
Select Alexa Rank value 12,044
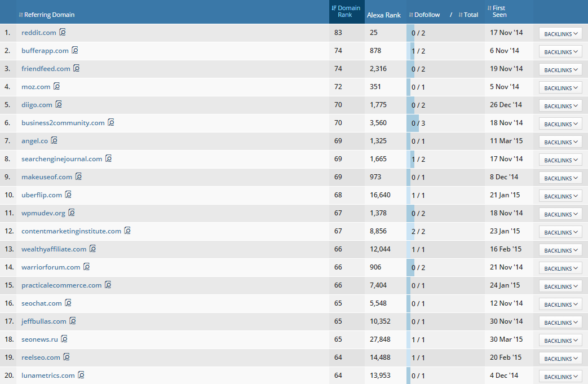pos(380,249)
